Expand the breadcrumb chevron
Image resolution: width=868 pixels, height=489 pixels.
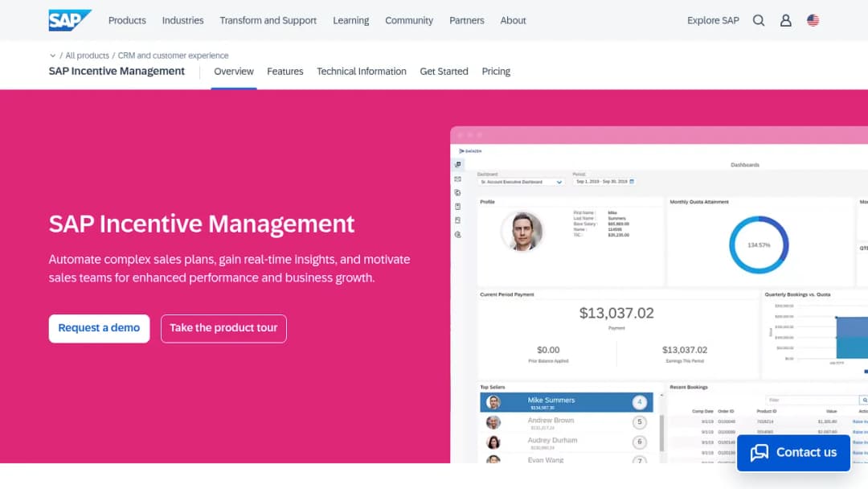click(x=52, y=55)
